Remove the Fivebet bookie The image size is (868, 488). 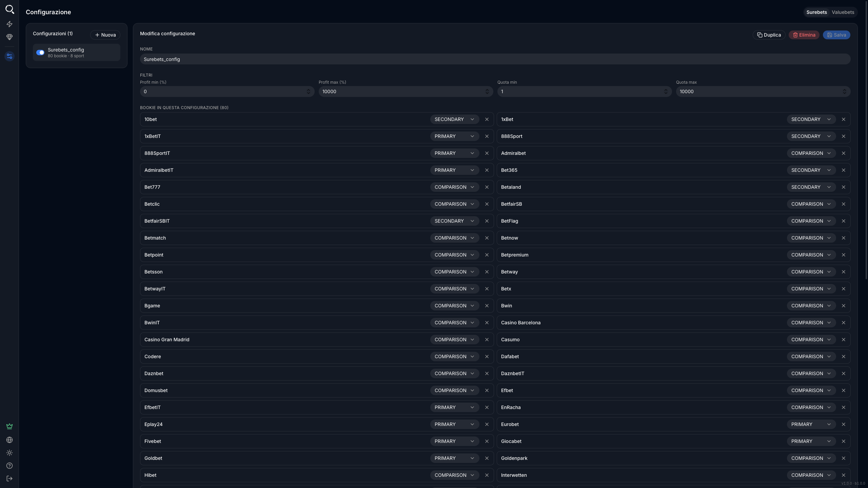click(x=487, y=441)
